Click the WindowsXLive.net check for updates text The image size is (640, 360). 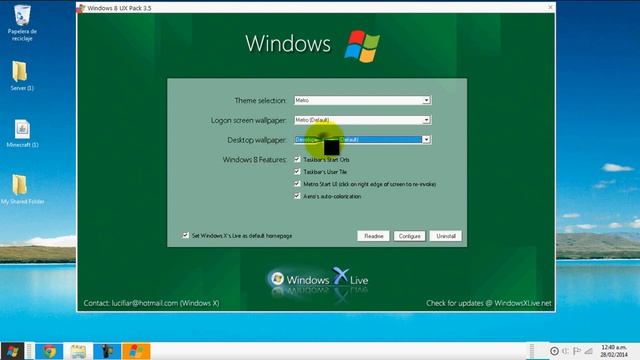click(x=489, y=303)
